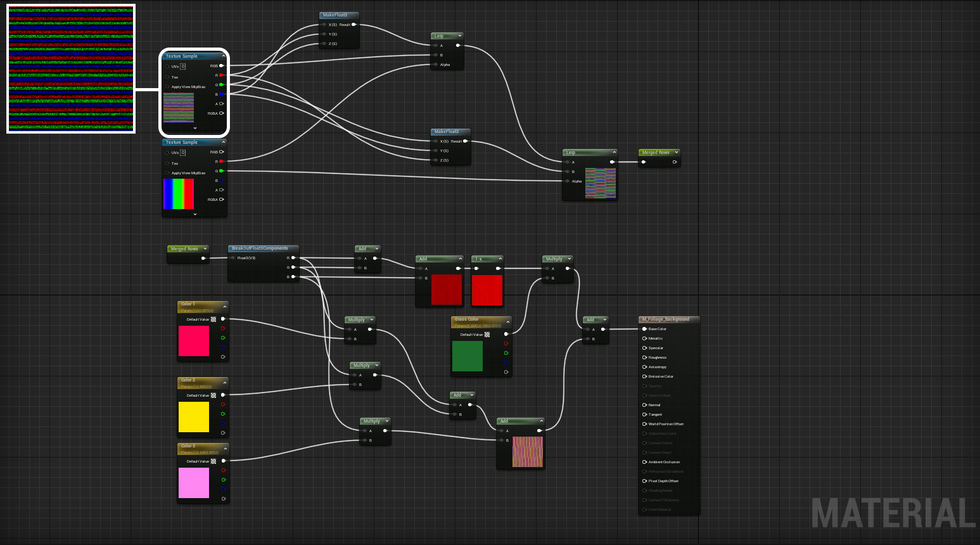This screenshot has height=545, width=980.
Task: Click the green Grass Color swatch
Action: tap(468, 356)
